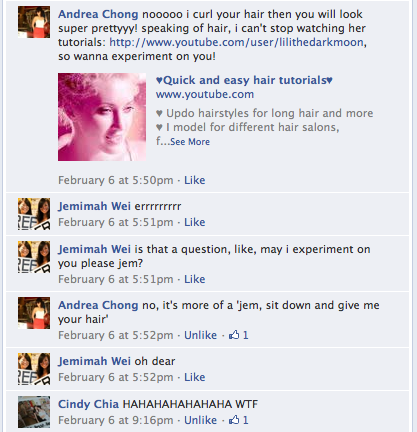Click Cindy Chia's avatar picture
The height and width of the screenshot is (432, 417).
pyautogui.click(x=34, y=412)
